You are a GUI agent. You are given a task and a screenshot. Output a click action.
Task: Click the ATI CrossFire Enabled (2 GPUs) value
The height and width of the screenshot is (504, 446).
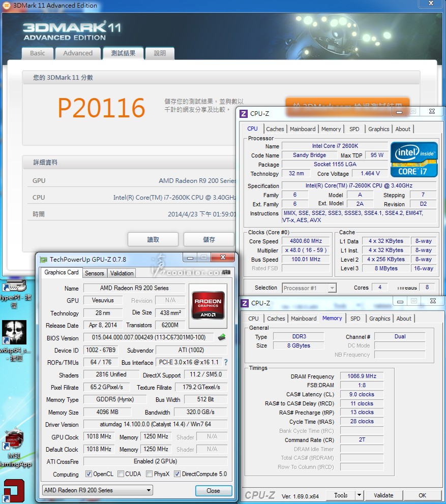(155, 461)
